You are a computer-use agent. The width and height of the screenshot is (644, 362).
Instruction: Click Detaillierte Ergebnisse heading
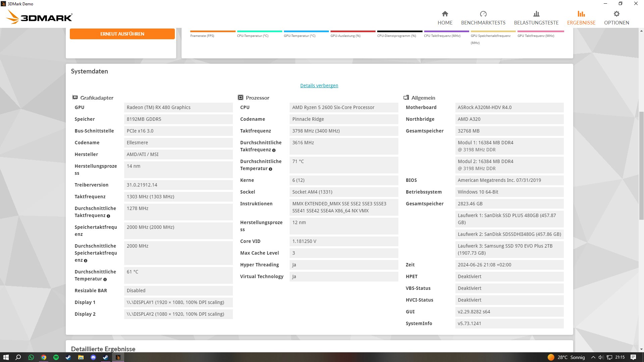(x=103, y=349)
